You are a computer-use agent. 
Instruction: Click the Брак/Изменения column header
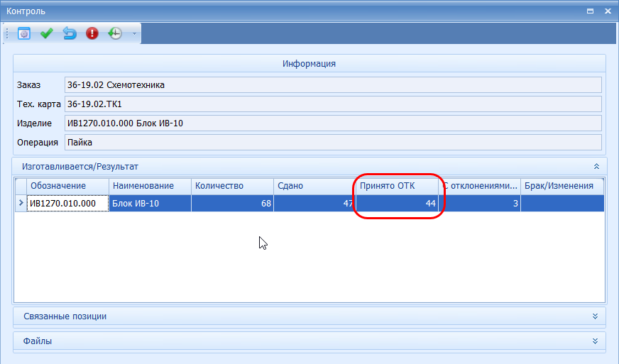pos(562,186)
